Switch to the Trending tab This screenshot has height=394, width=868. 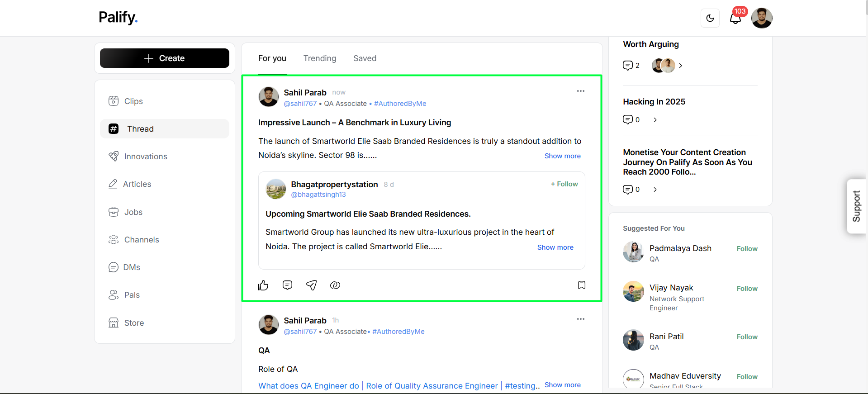[x=320, y=58]
